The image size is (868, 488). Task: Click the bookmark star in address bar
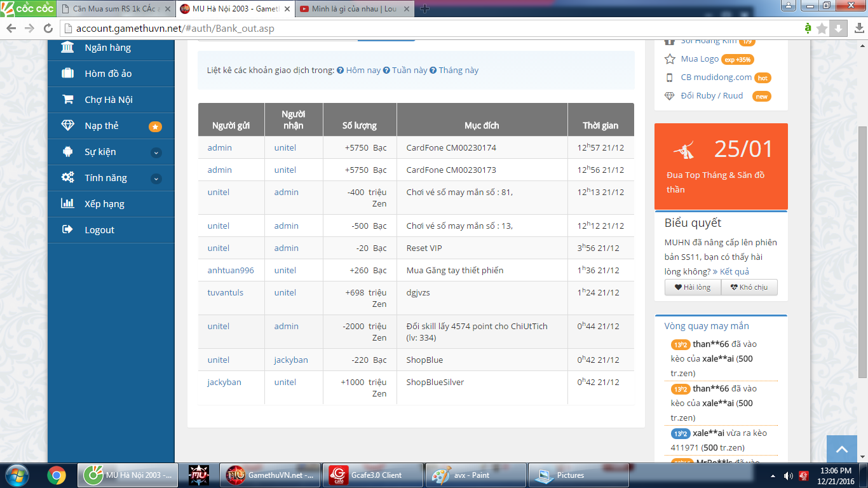click(822, 29)
